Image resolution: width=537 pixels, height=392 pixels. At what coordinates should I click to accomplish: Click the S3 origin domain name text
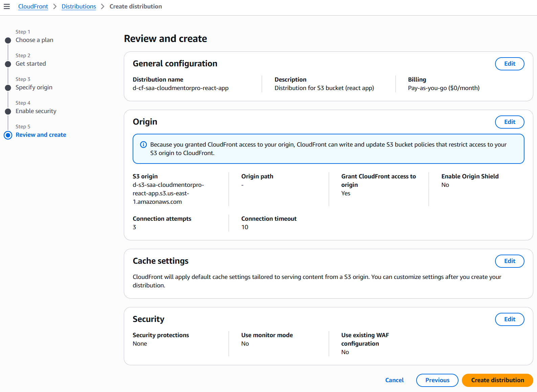pos(168,193)
